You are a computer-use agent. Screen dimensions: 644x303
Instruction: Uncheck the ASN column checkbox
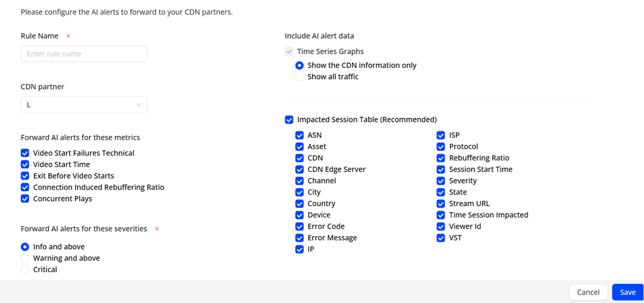(x=300, y=135)
